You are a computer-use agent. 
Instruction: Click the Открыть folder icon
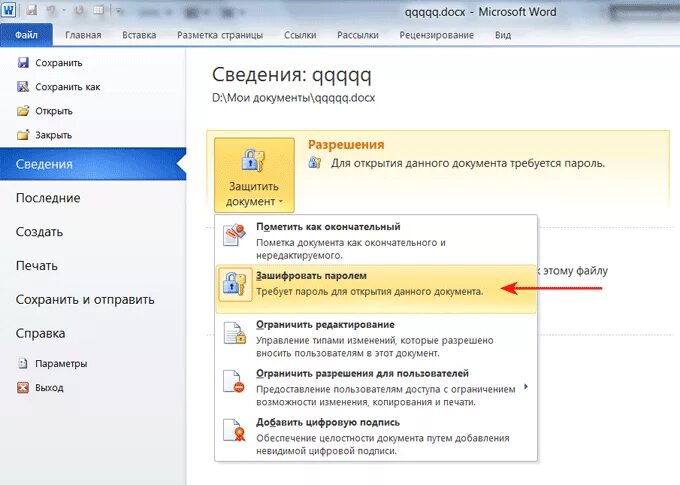[x=23, y=111]
